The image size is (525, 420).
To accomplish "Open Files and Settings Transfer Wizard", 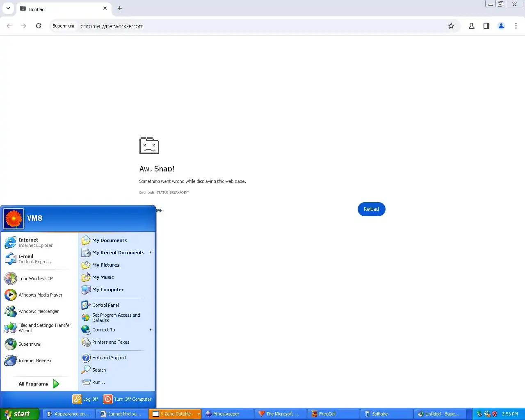I will (x=39, y=328).
